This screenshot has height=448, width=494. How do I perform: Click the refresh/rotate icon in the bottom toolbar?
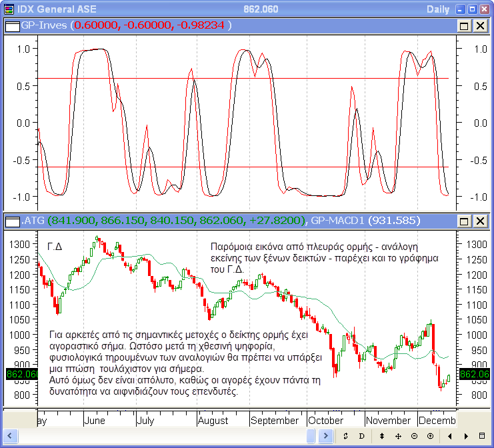tap(346, 436)
